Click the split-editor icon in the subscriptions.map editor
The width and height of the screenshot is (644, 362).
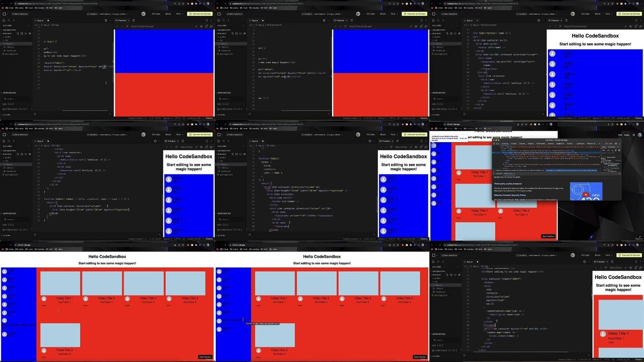(x=584, y=262)
